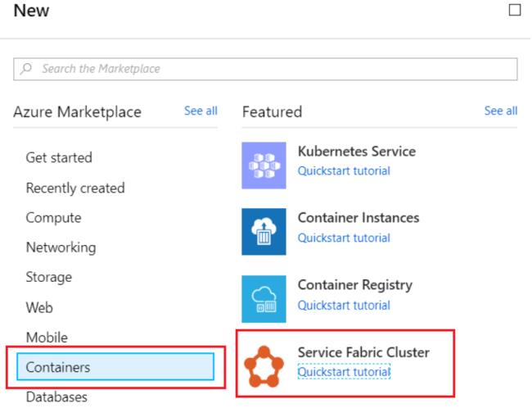
Task: Click the Container Registry icon
Action: tap(264, 299)
